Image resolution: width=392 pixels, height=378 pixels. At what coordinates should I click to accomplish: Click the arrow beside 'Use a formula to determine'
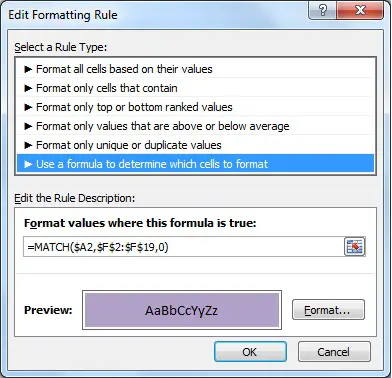pyautogui.click(x=28, y=164)
